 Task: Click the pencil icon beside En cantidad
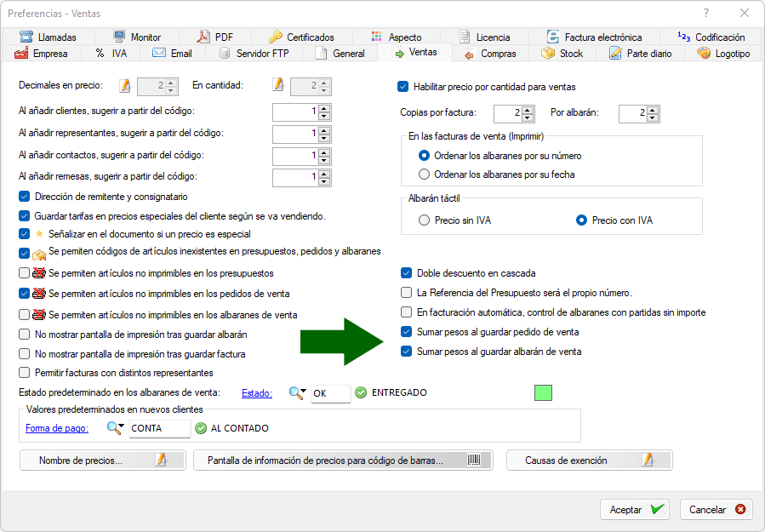coord(278,85)
